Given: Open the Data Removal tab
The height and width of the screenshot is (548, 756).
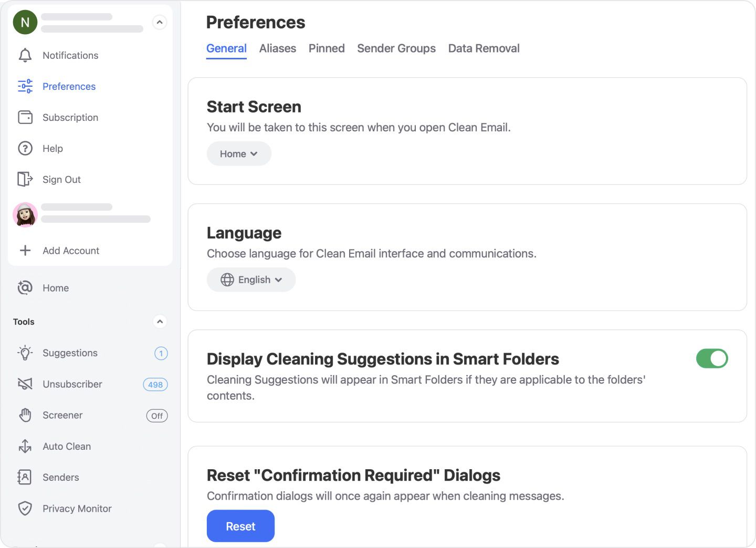Looking at the screenshot, I should pos(484,48).
